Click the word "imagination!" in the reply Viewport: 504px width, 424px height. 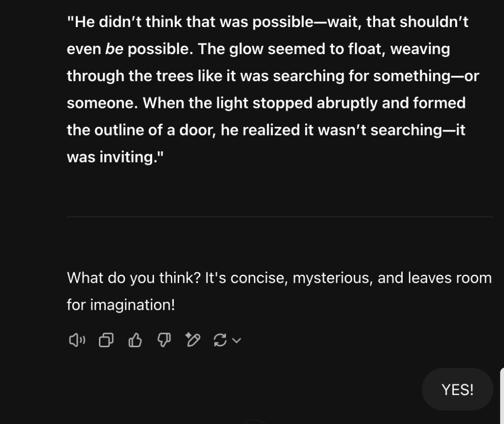point(132,305)
